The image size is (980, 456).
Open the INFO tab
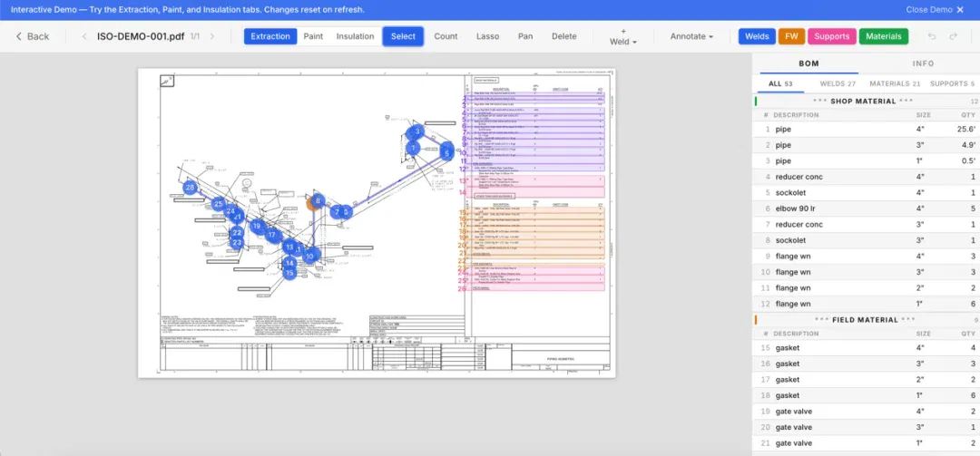[923, 63]
